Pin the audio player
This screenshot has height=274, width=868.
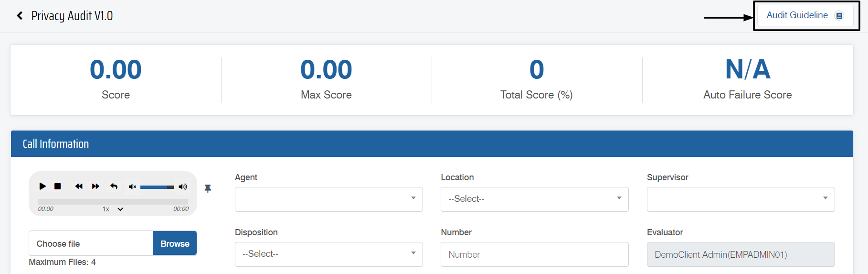(x=208, y=188)
